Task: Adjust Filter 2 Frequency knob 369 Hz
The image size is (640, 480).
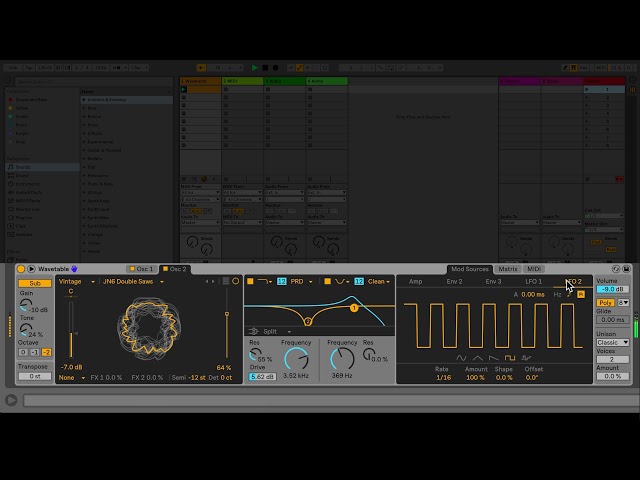Action: click(x=342, y=359)
